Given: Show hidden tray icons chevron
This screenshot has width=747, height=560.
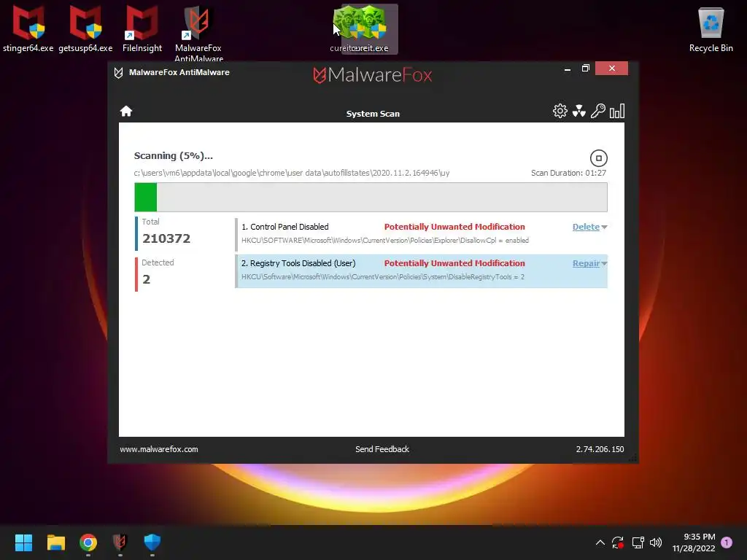Looking at the screenshot, I should pyautogui.click(x=600, y=542).
